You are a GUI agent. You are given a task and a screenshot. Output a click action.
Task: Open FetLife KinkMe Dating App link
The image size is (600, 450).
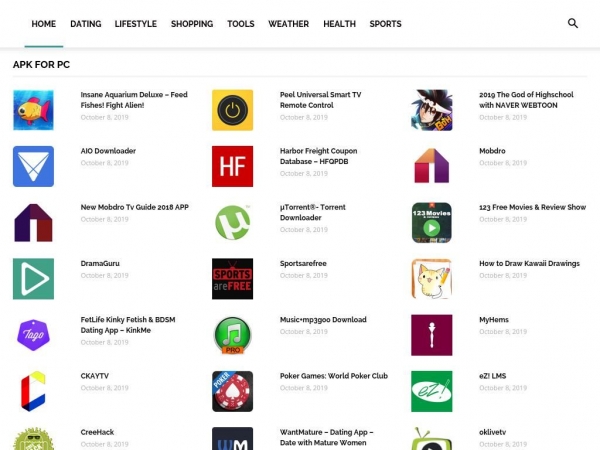128,325
